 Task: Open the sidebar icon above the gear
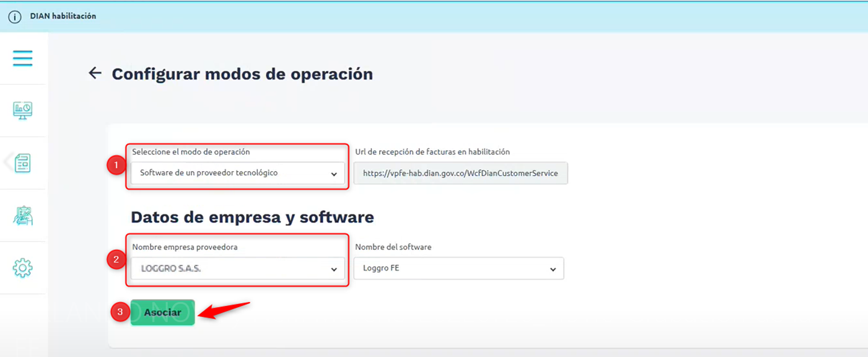coord(23,215)
